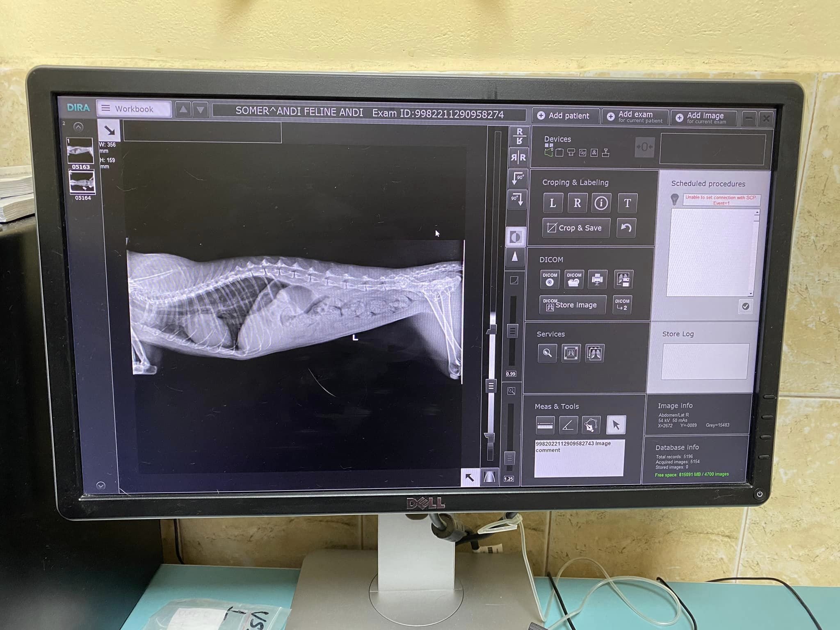Save the radiograph image to disk
Screen dimensions: 840x630
623,280
